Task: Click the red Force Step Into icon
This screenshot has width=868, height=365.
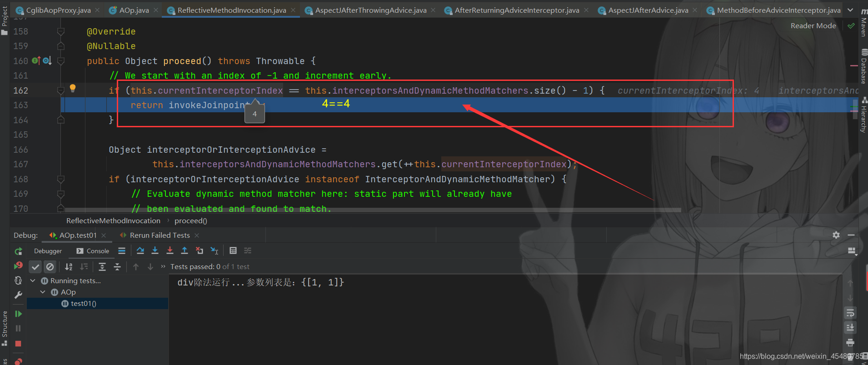Action: pyautogui.click(x=170, y=250)
